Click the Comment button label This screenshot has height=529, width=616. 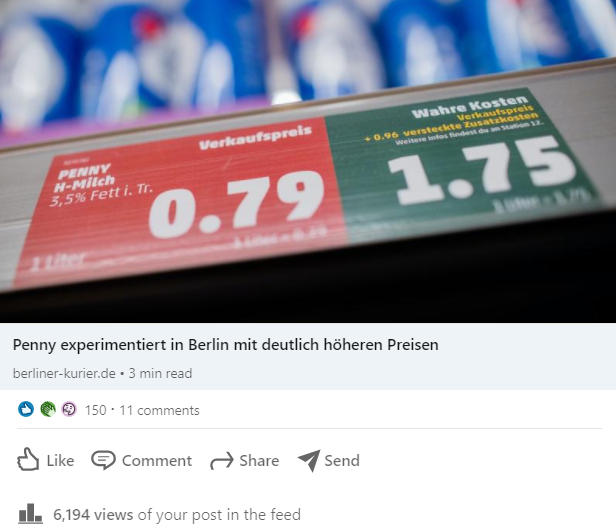pos(157,461)
